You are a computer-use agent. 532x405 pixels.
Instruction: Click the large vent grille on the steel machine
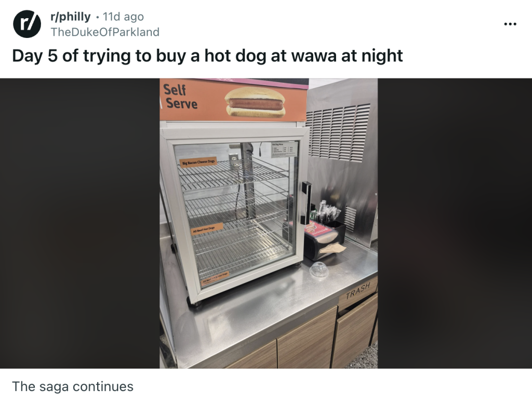pyautogui.click(x=338, y=132)
